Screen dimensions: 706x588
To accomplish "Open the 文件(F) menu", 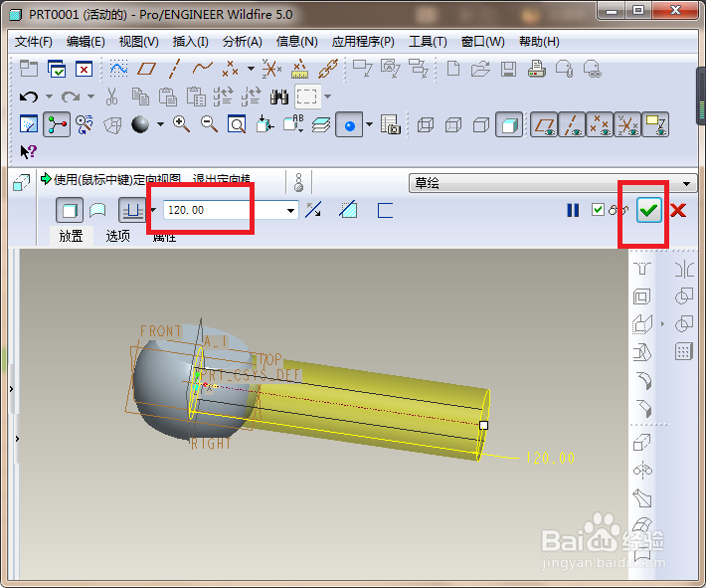I will [34, 42].
